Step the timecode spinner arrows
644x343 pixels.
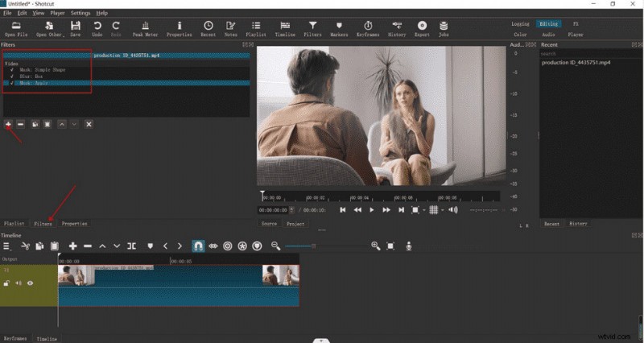tap(291, 210)
